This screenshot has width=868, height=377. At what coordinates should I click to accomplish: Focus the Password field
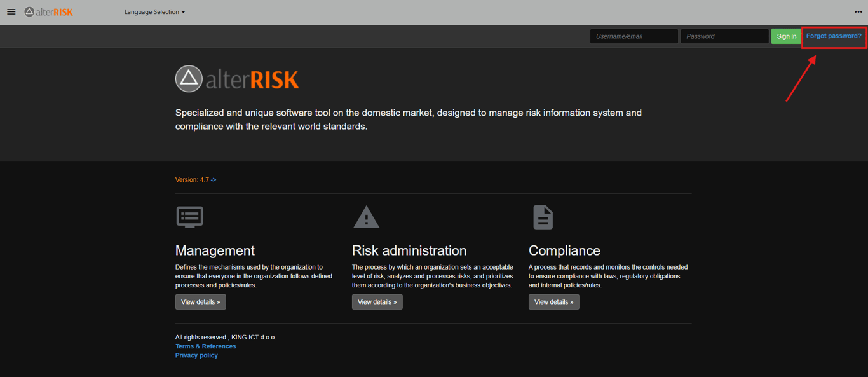click(724, 36)
